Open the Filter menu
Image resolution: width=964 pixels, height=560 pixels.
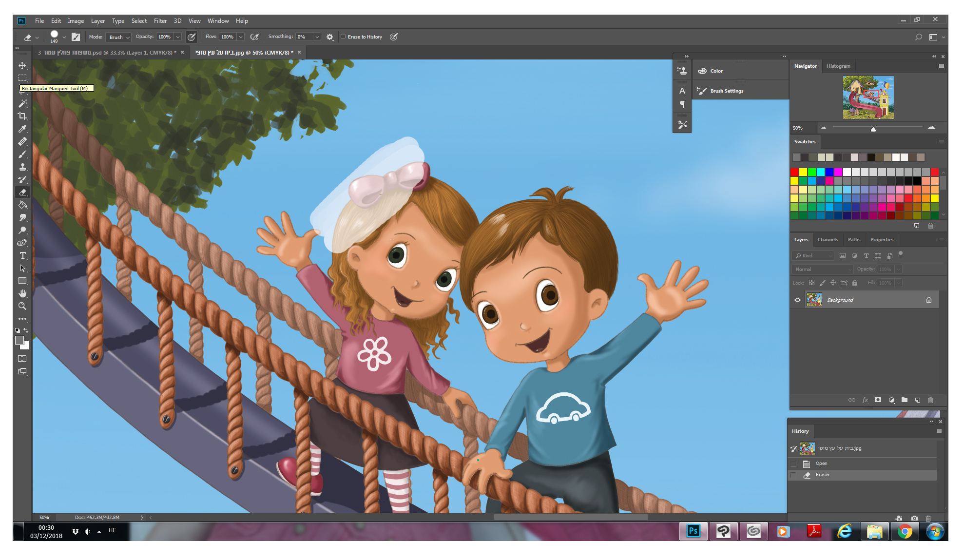pos(160,21)
